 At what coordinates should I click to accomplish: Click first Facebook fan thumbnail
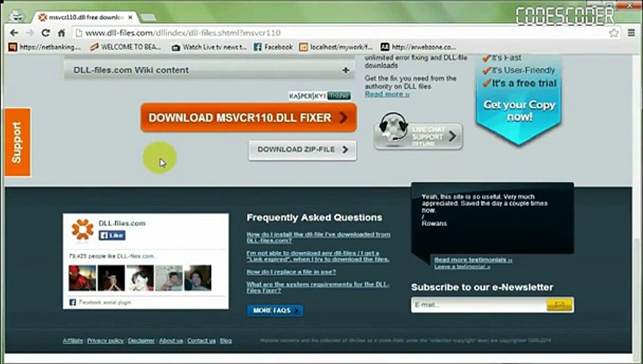82,278
